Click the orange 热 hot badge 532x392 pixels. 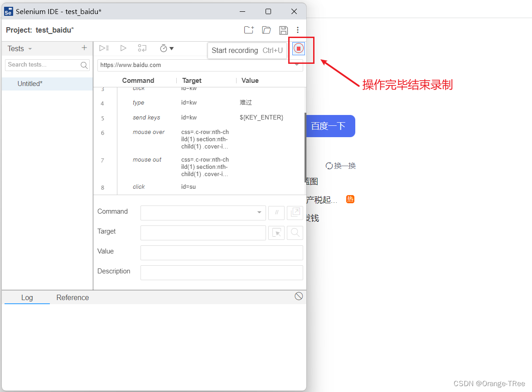[x=350, y=199]
